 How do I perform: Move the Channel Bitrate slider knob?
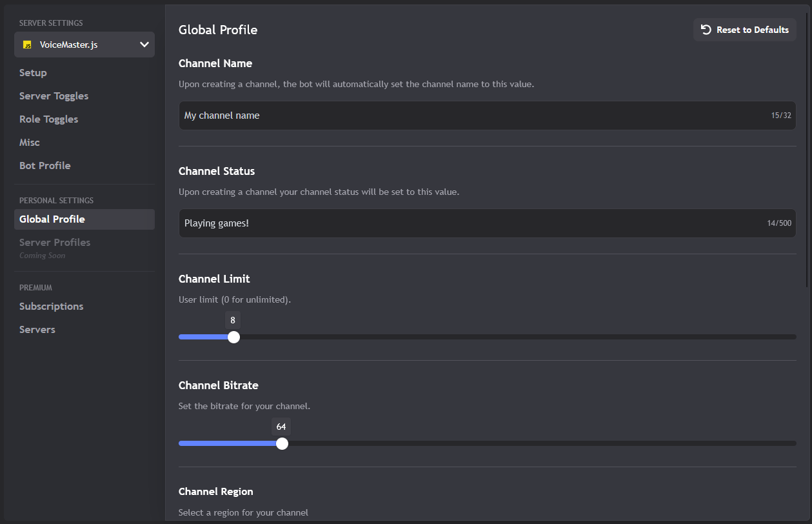pos(281,443)
